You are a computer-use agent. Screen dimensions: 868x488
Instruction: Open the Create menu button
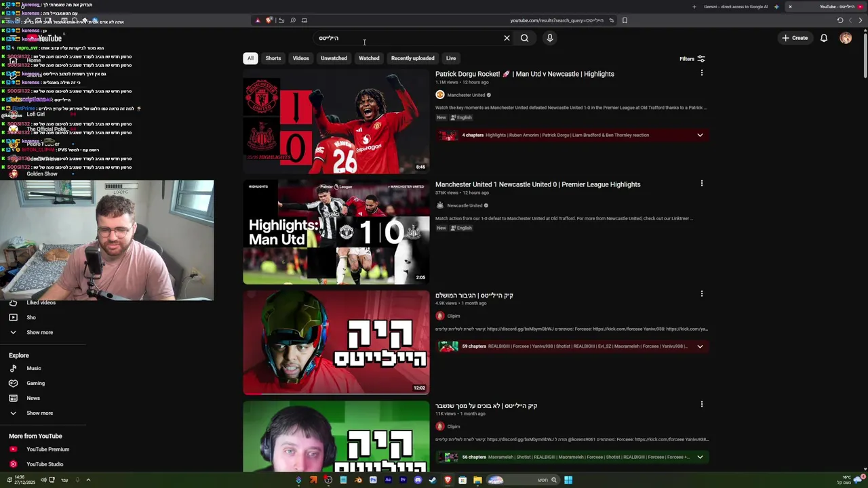795,38
